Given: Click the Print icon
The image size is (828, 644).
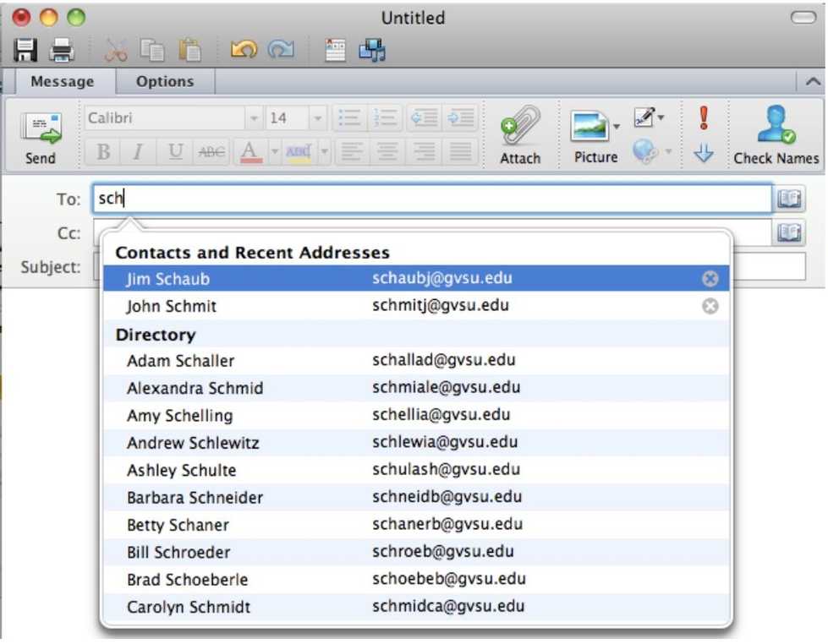Looking at the screenshot, I should [62, 51].
